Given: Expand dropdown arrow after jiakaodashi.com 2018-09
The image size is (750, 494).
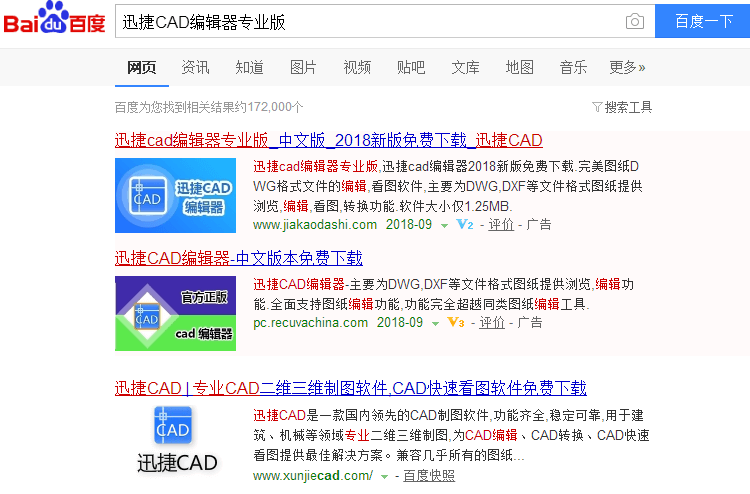Looking at the screenshot, I should 444,226.
